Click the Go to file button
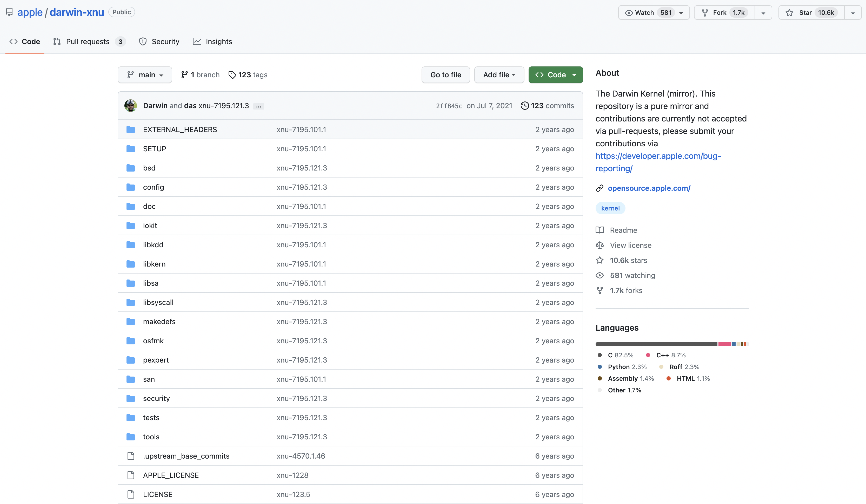The height and width of the screenshot is (504, 866). click(445, 75)
